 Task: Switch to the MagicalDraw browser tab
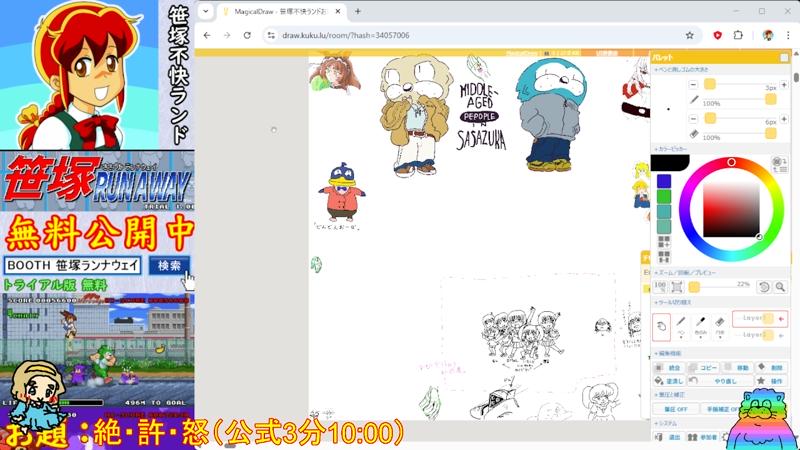coord(279,11)
